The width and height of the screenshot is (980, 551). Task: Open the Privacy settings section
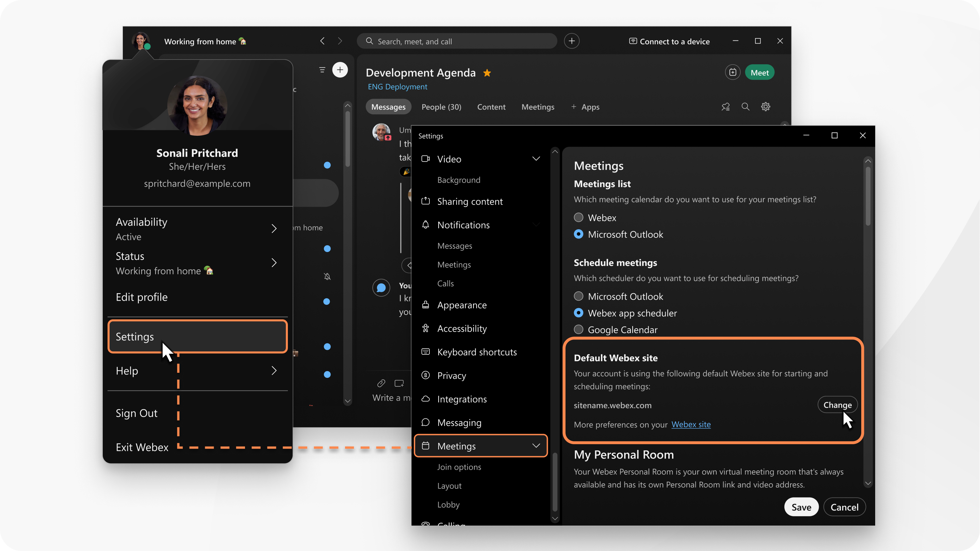(452, 375)
